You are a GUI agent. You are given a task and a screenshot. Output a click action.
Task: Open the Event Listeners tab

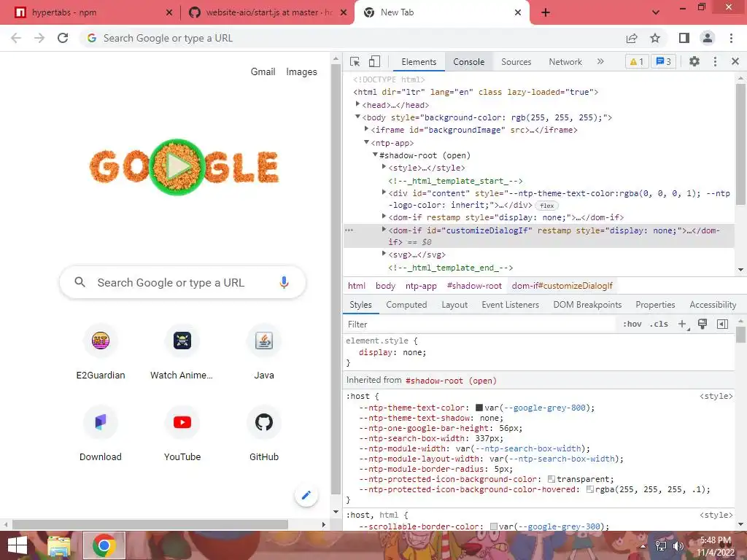click(510, 305)
